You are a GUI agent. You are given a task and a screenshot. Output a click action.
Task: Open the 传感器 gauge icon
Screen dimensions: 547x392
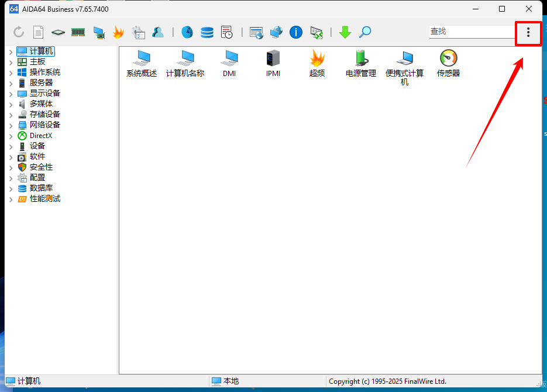(448, 63)
